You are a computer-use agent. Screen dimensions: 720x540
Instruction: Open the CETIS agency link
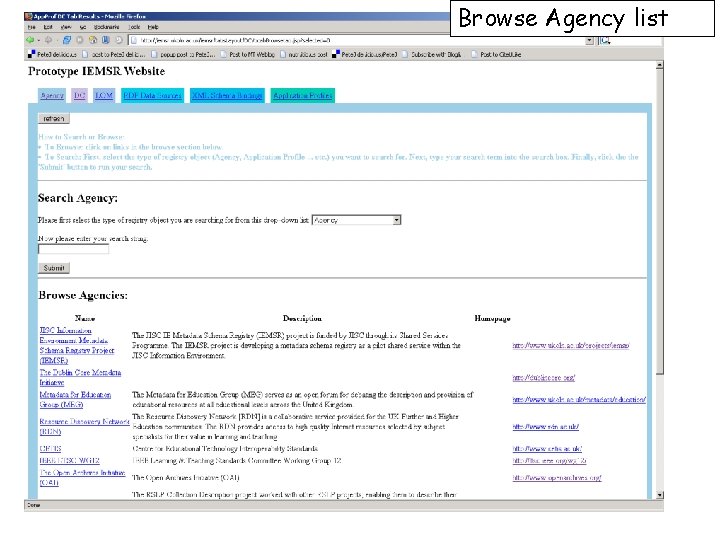(x=50, y=449)
